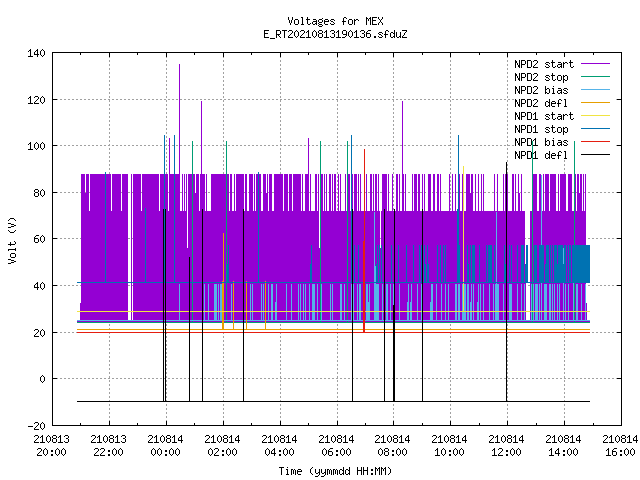Image resolution: width=640 pixels, height=480 pixels.
Task: Click the black NPD1 defl legend line
Action: (595, 155)
